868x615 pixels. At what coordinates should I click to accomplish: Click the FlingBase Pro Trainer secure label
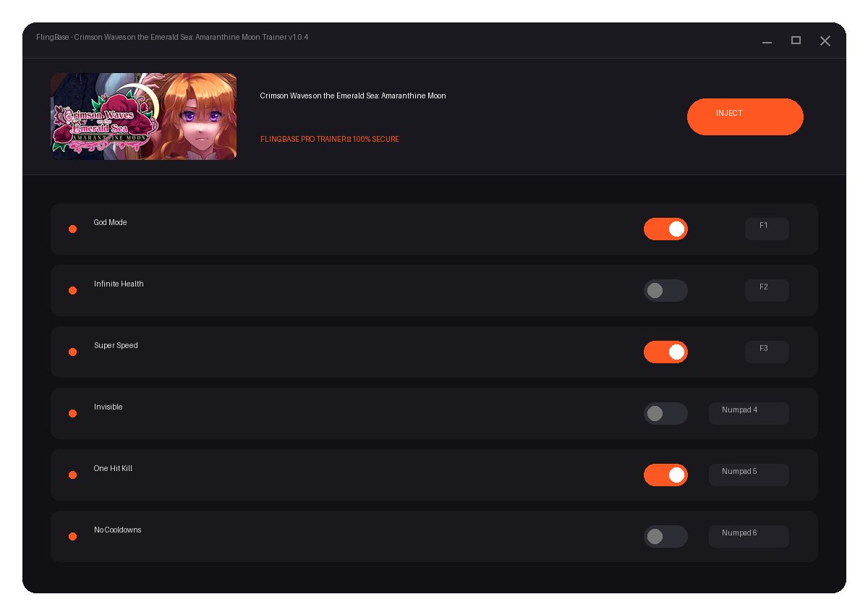pos(330,139)
